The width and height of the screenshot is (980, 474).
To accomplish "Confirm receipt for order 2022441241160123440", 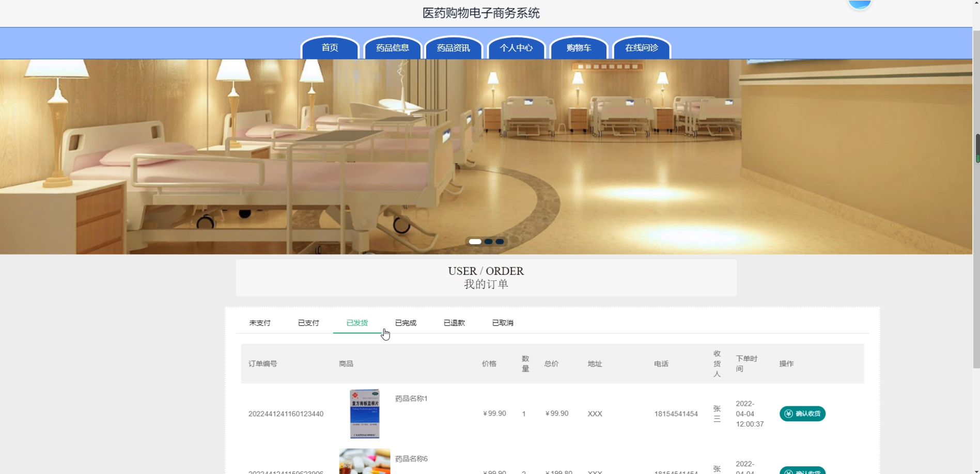I will (x=802, y=414).
